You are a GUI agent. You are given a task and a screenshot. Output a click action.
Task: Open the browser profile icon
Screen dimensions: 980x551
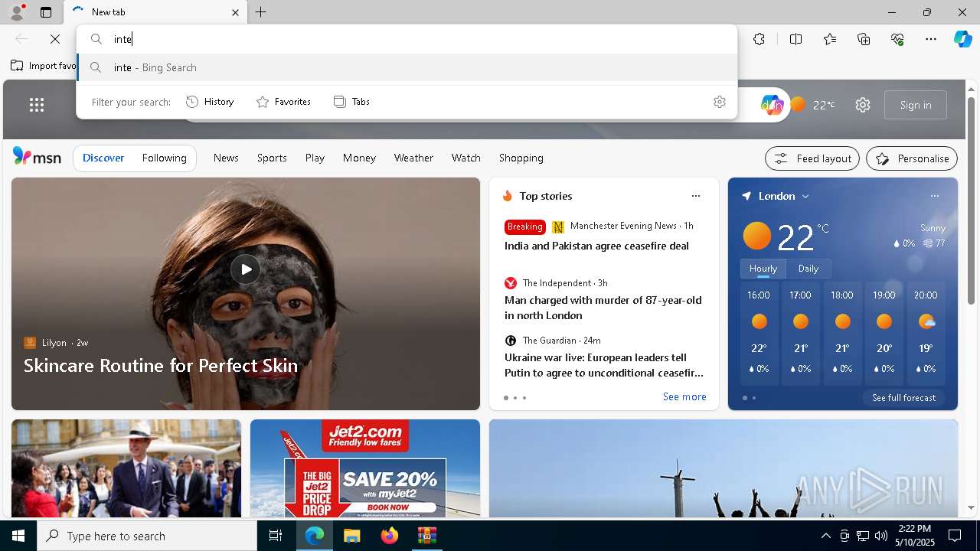[17, 12]
